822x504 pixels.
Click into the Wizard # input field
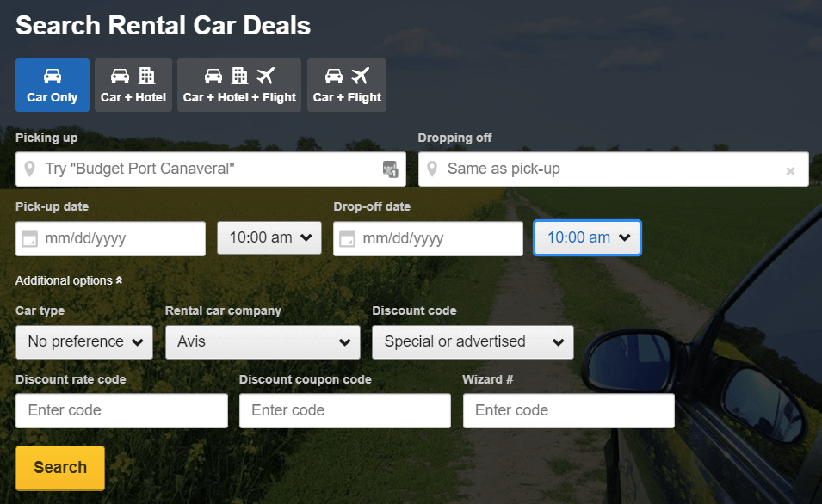(x=568, y=410)
